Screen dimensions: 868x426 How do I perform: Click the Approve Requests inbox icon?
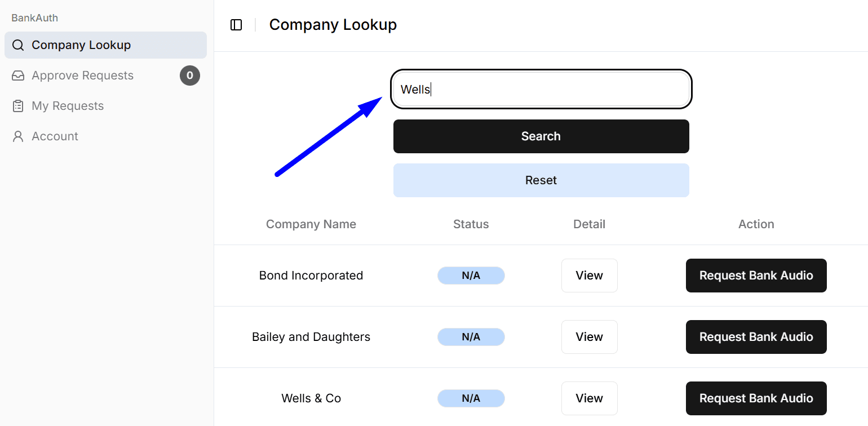click(x=18, y=76)
